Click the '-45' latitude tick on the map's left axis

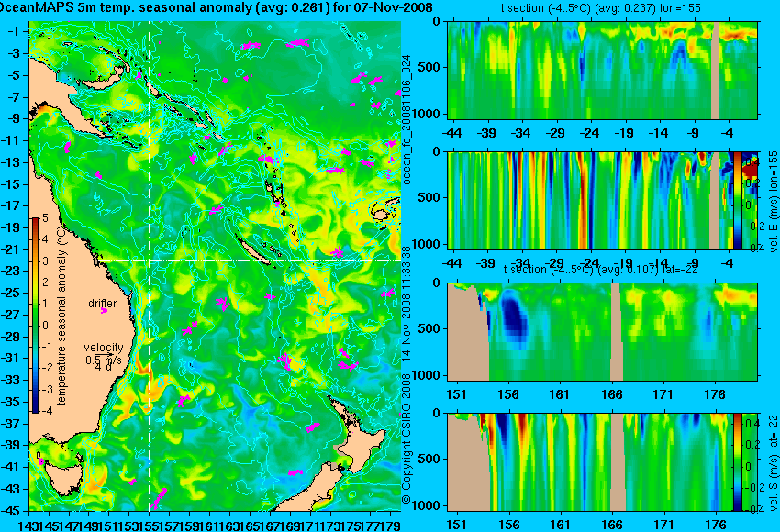(12, 511)
